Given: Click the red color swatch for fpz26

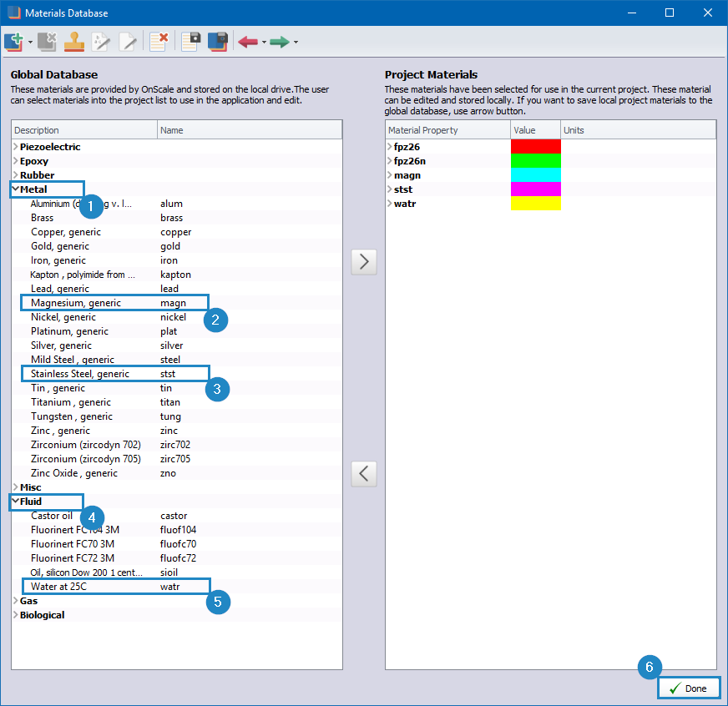Looking at the screenshot, I should tap(536, 147).
